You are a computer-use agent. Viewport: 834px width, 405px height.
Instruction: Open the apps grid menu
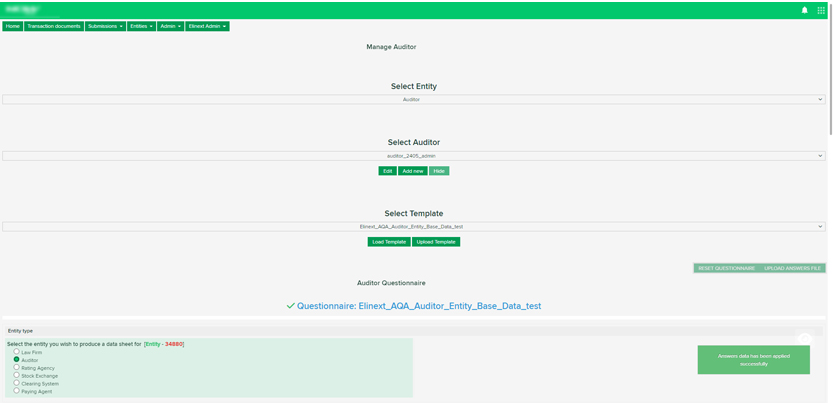(821, 10)
